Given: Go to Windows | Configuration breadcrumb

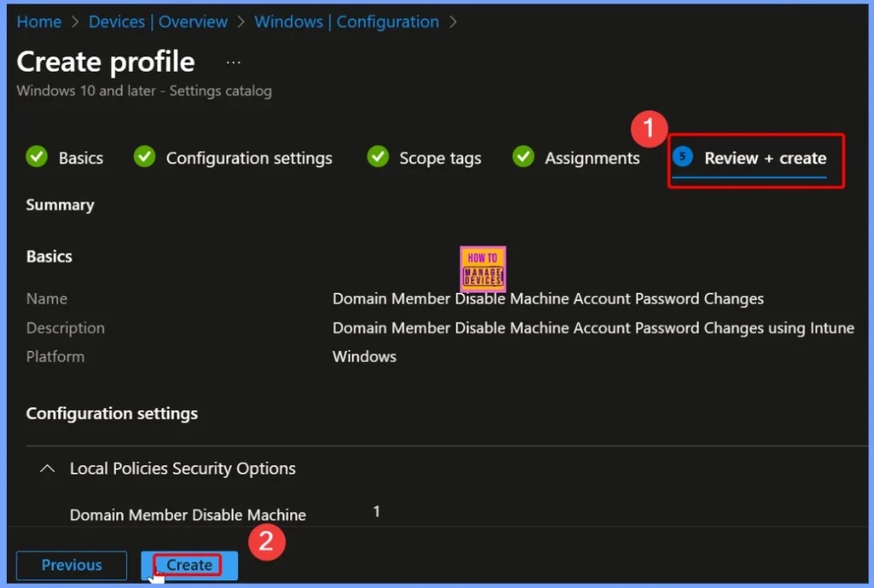Looking at the screenshot, I should pyautogui.click(x=347, y=22).
